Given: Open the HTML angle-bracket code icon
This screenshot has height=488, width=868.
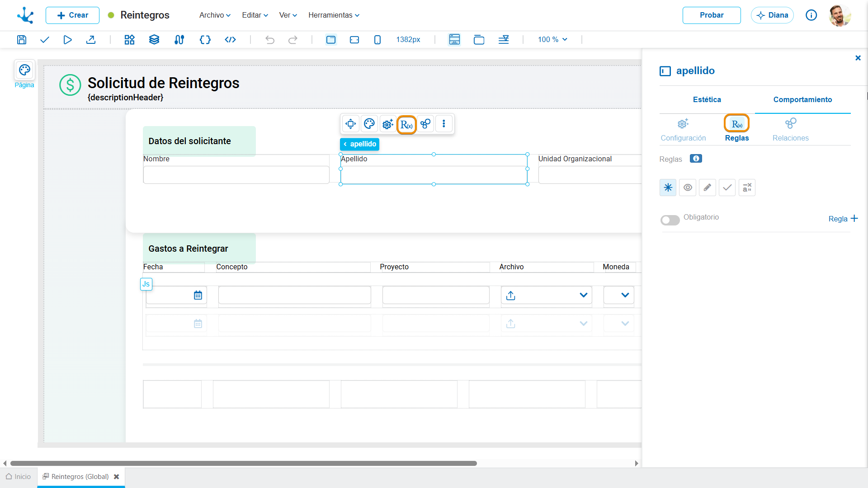Looking at the screenshot, I should coord(231,40).
